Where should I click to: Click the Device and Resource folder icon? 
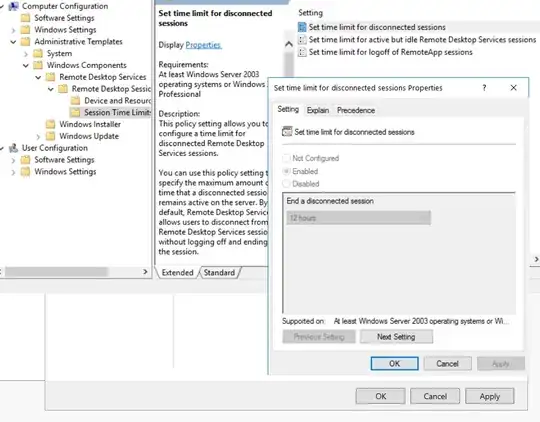tap(75, 101)
